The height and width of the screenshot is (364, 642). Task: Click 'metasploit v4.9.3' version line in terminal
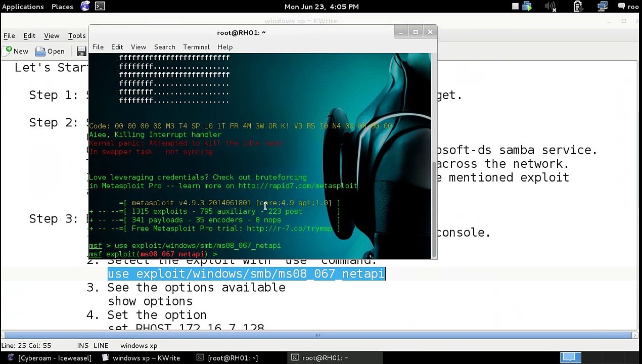(x=230, y=203)
